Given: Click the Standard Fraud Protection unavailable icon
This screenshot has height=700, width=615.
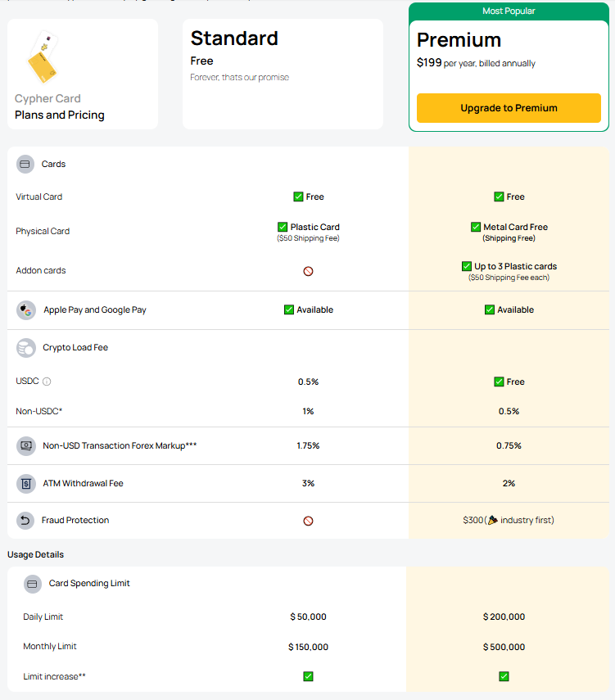Looking at the screenshot, I should [x=308, y=521].
